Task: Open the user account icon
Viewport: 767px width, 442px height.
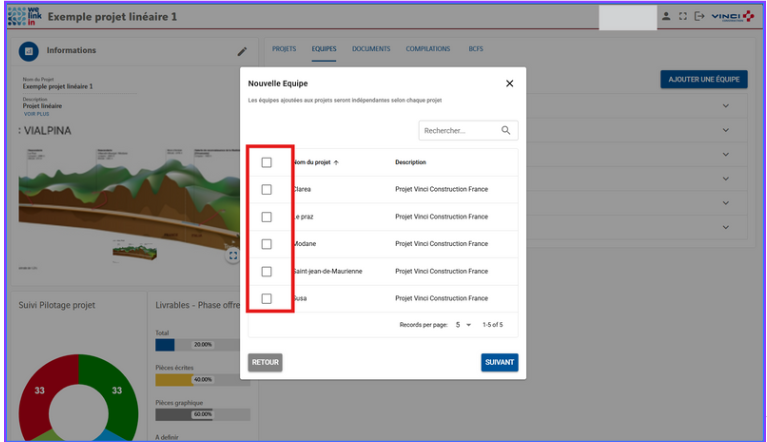Action: [666, 17]
